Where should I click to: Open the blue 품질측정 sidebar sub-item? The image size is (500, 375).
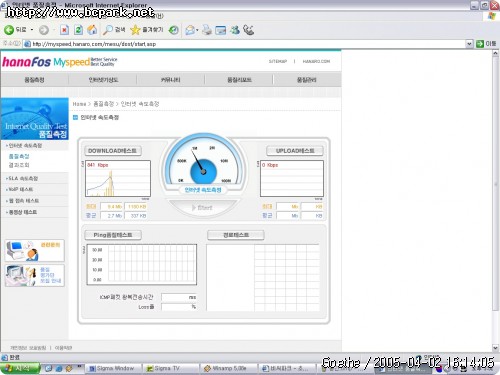click(x=19, y=156)
